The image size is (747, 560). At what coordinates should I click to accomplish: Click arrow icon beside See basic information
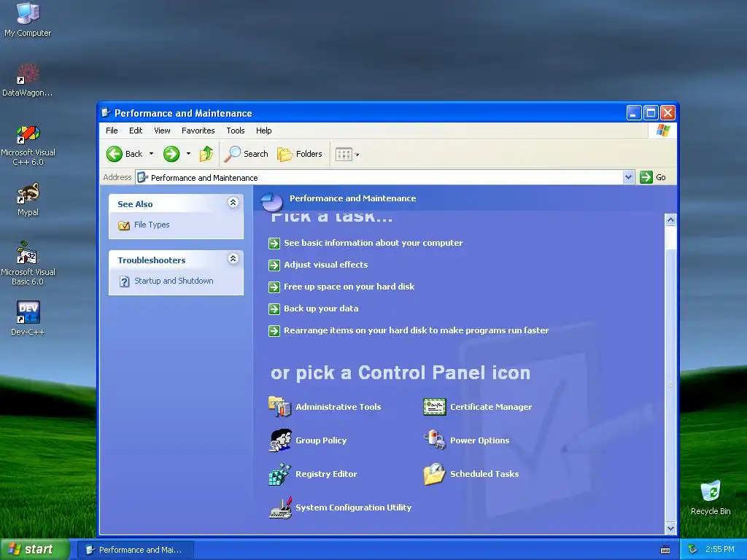[274, 244]
